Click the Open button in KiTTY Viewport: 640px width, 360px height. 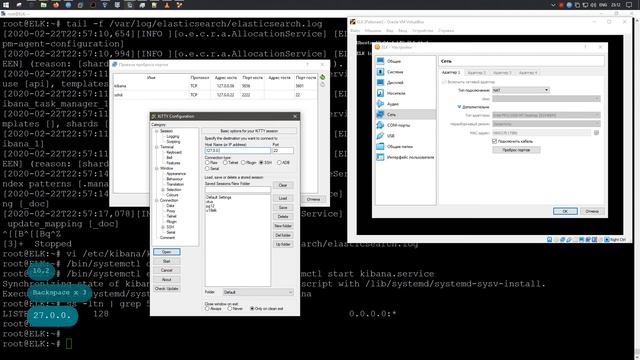pyautogui.click(x=167, y=252)
